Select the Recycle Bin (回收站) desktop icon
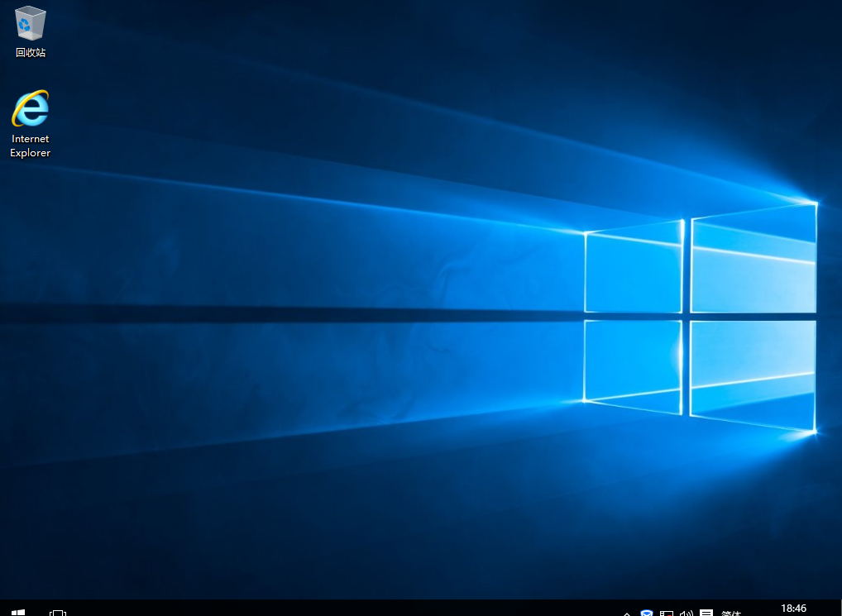 tap(31, 31)
